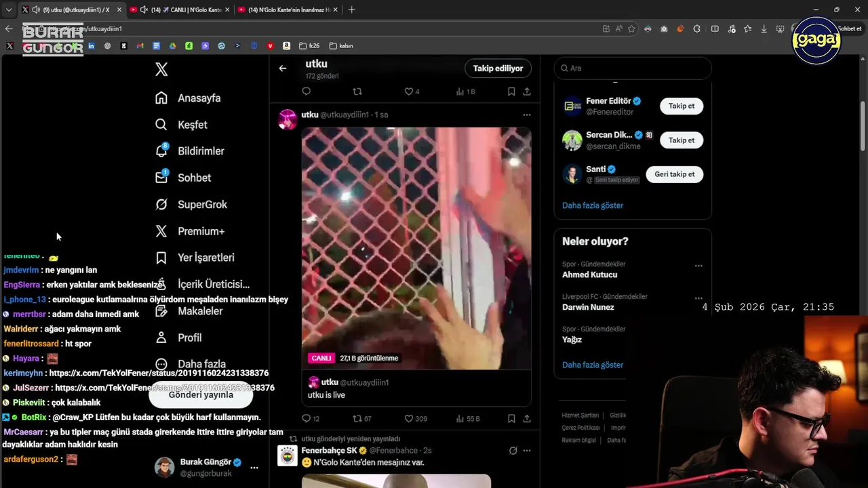Viewport: 868px width, 488px height.
Task: Open a new browser tab
Action: pyautogui.click(x=351, y=10)
